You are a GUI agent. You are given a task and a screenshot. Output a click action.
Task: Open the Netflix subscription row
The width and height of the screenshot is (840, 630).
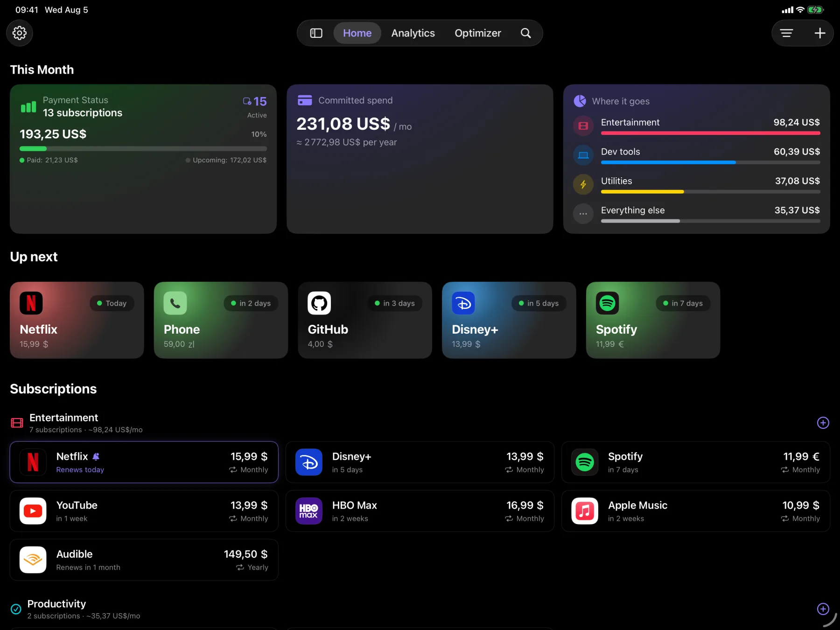(x=144, y=462)
